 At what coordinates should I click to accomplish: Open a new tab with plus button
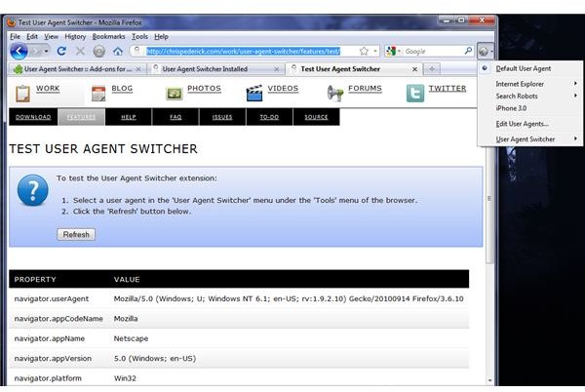[x=432, y=69]
